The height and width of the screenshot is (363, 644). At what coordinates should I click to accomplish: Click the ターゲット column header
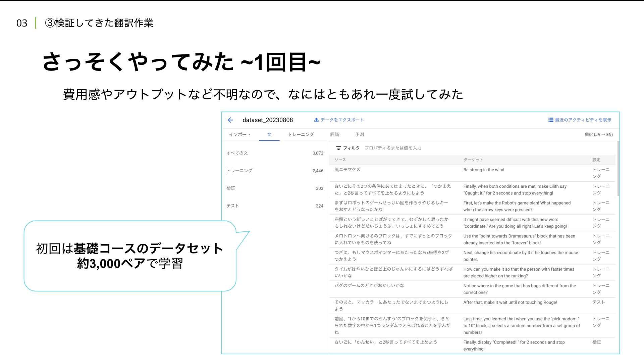(x=473, y=160)
